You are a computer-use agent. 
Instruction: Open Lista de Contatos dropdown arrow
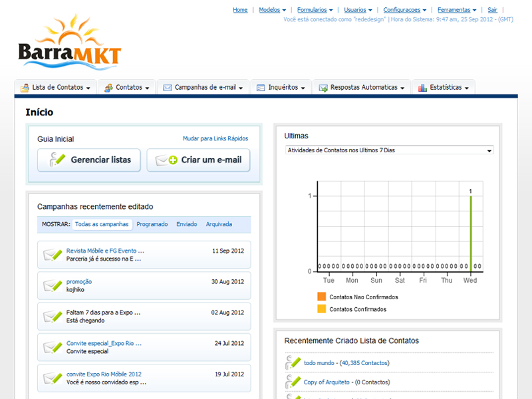88,88
